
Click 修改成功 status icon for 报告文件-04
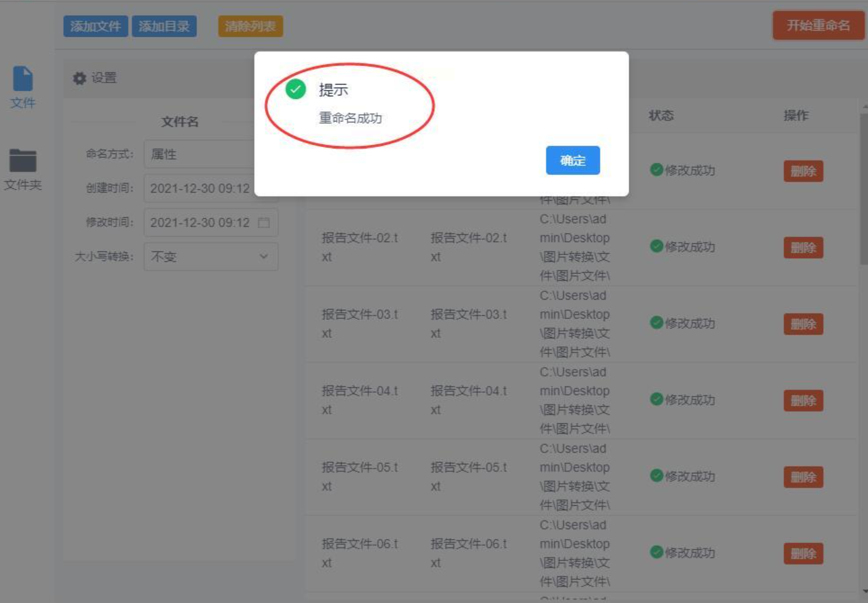click(656, 399)
